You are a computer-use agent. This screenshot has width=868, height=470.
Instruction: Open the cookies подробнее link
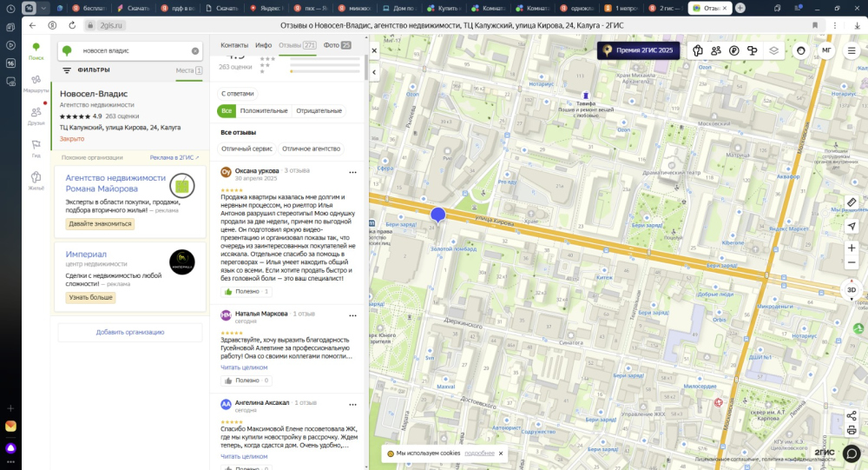tap(479, 453)
